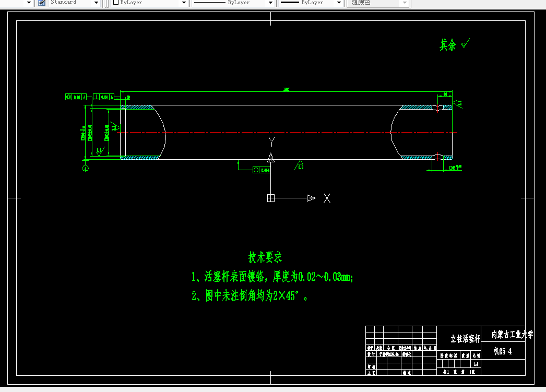Select the concentricity tolerance frame at upper left
This screenshot has width=546, height=392.
tap(76, 97)
